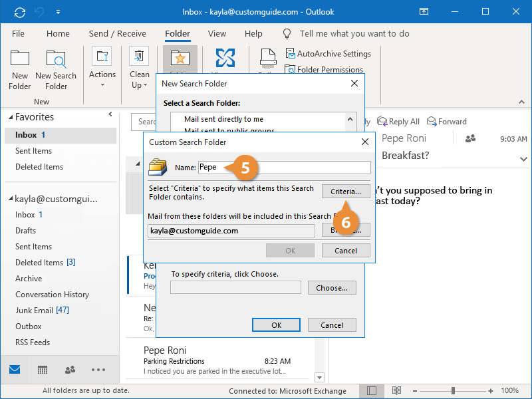532x399 pixels.
Task: Click the Exchange-style blue arrows ribbon icon
Action: pyautogui.click(x=225, y=58)
